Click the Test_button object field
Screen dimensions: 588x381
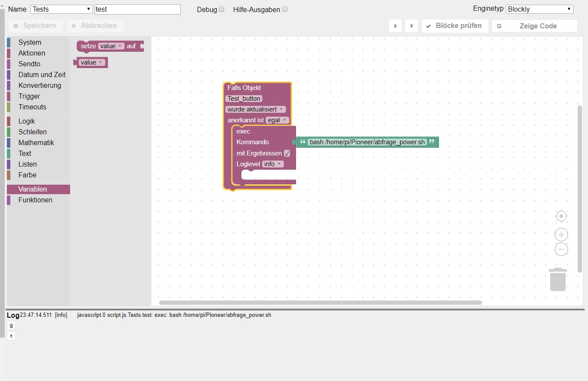click(244, 99)
